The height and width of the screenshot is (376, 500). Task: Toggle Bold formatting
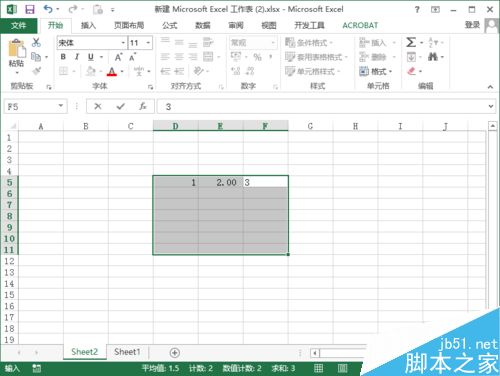(x=63, y=57)
